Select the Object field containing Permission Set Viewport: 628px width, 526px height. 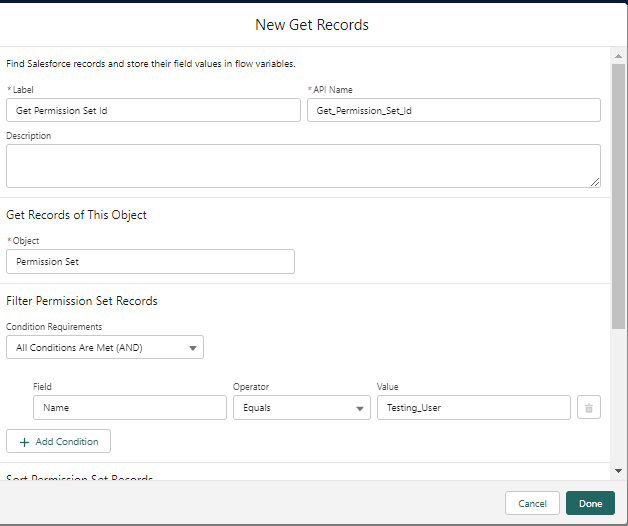(x=150, y=261)
